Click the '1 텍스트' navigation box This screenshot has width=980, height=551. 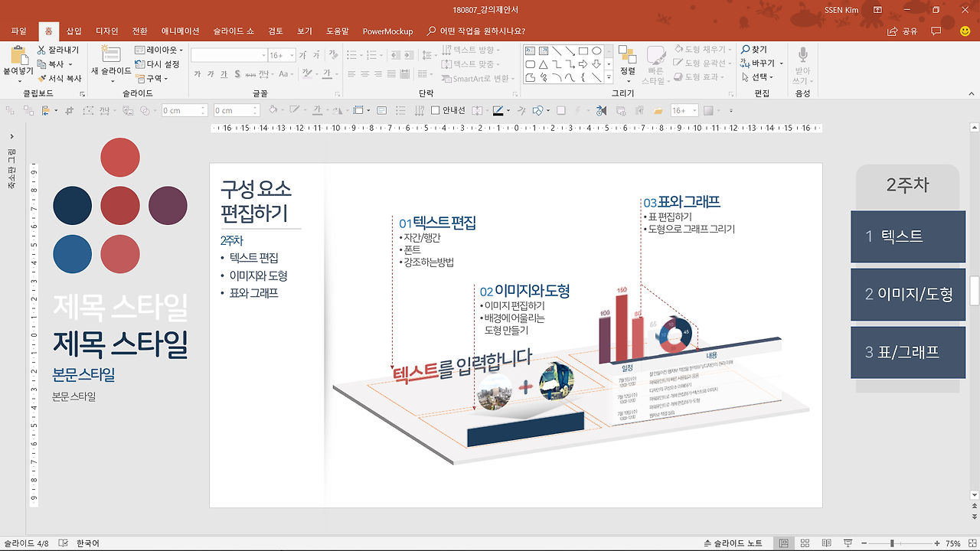pos(908,236)
